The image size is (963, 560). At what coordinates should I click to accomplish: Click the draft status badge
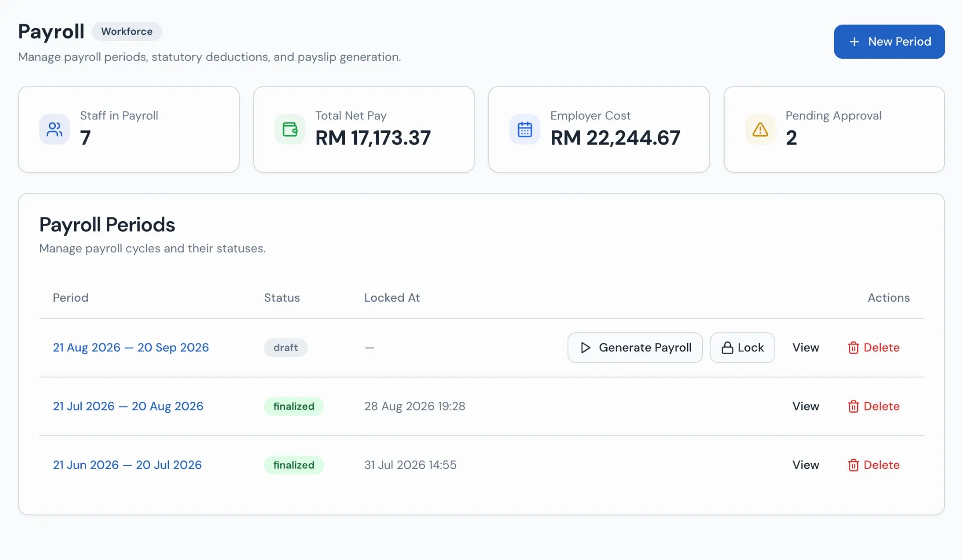tap(286, 348)
